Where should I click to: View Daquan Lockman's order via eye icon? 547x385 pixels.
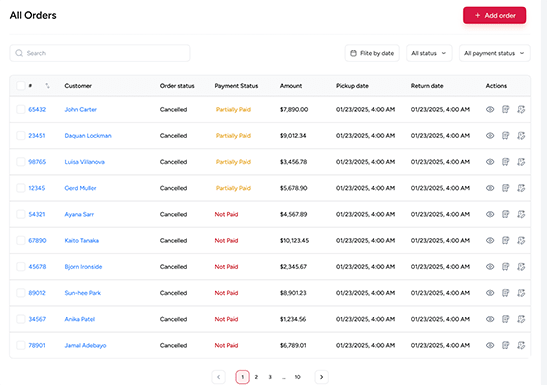[490, 136]
